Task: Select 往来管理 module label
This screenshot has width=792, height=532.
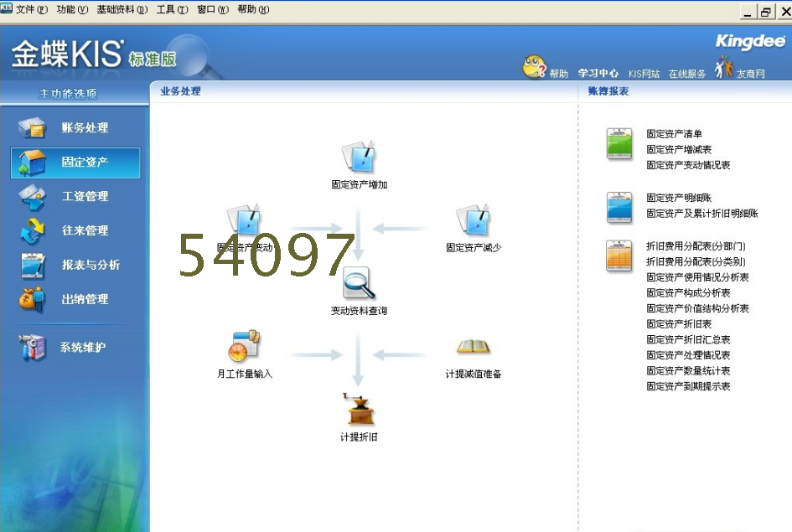Action: tap(85, 230)
